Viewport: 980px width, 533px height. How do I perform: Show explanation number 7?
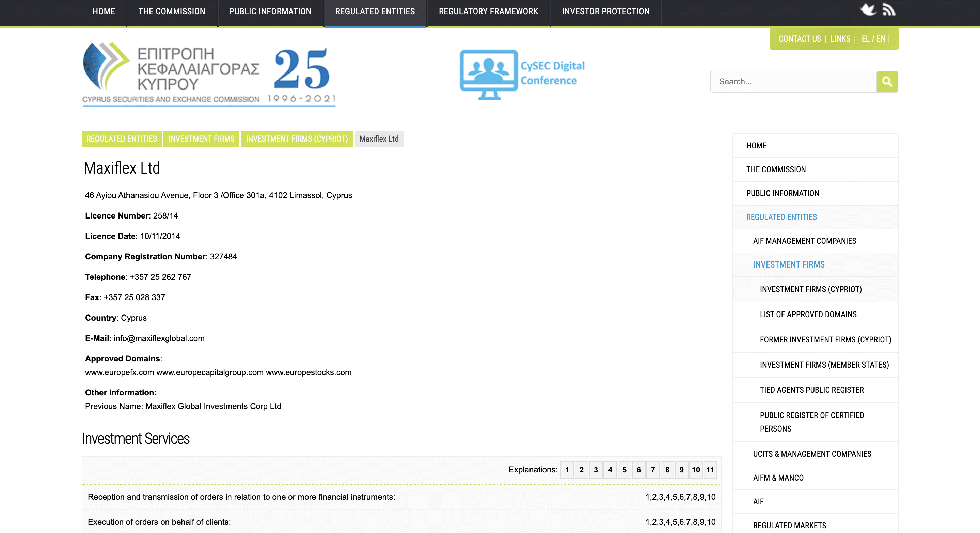653,470
